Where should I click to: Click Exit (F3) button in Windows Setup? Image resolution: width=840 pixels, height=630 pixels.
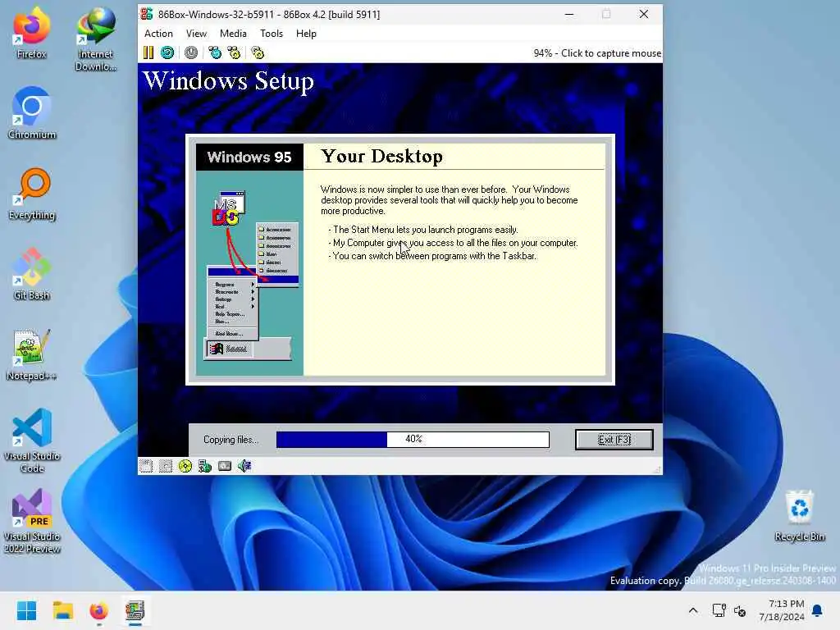coord(614,440)
